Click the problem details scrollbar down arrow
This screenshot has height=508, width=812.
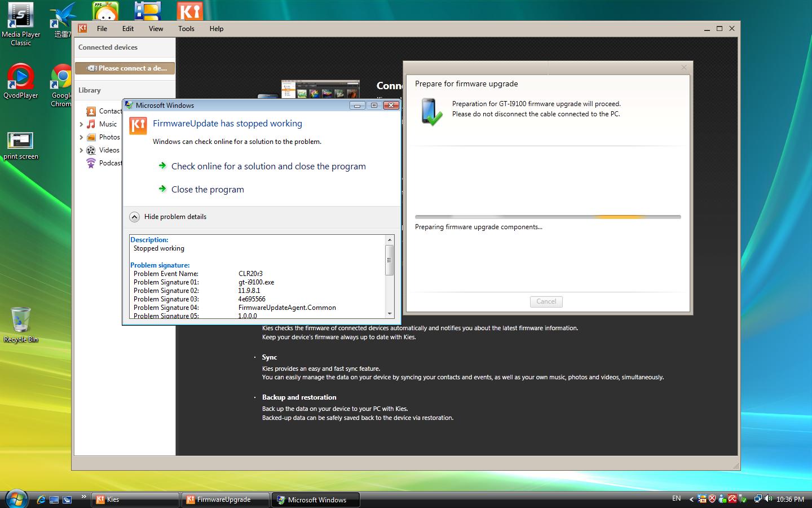click(389, 314)
